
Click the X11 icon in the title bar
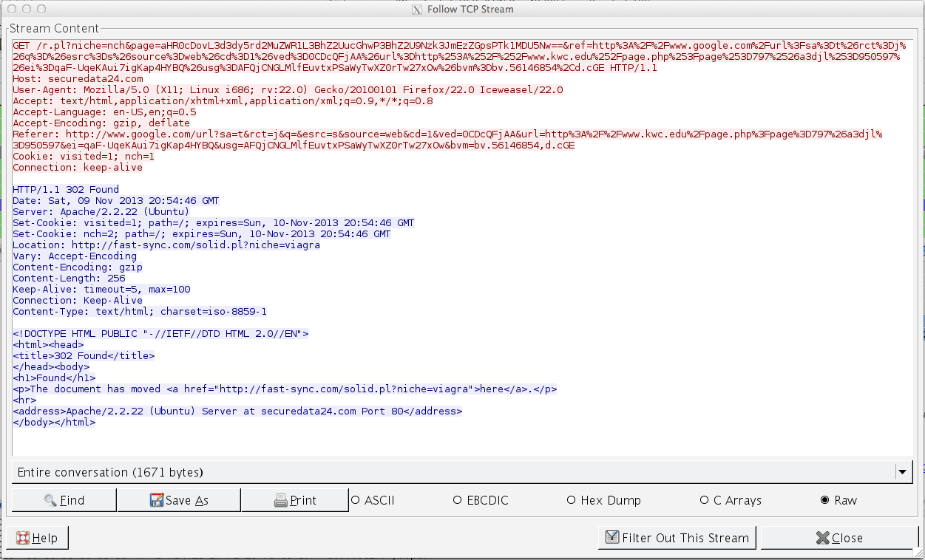pyautogui.click(x=417, y=9)
